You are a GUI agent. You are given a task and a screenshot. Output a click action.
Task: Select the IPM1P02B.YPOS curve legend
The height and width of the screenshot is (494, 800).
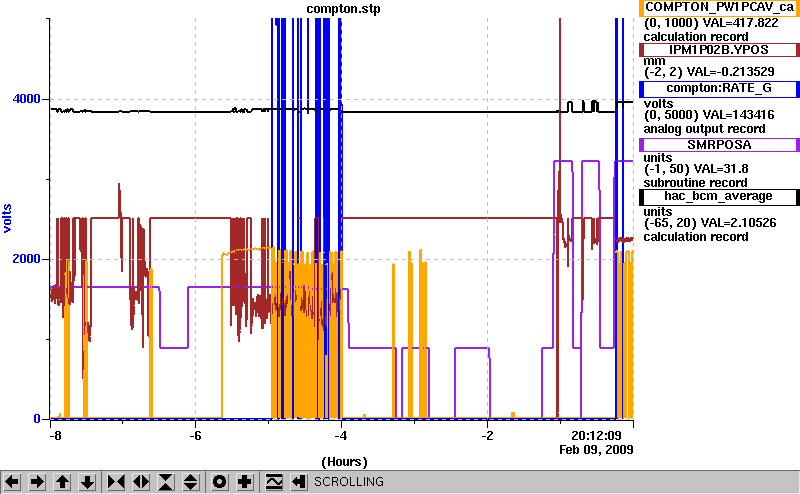pos(719,50)
